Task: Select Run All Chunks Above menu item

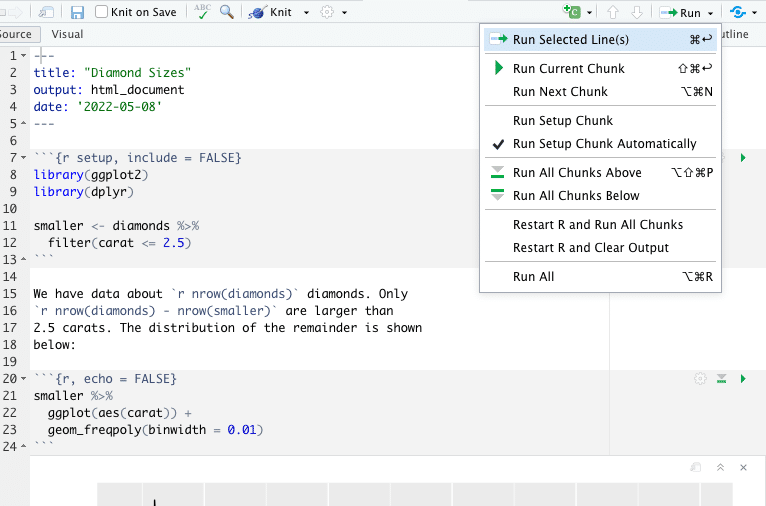Action: click(600, 172)
